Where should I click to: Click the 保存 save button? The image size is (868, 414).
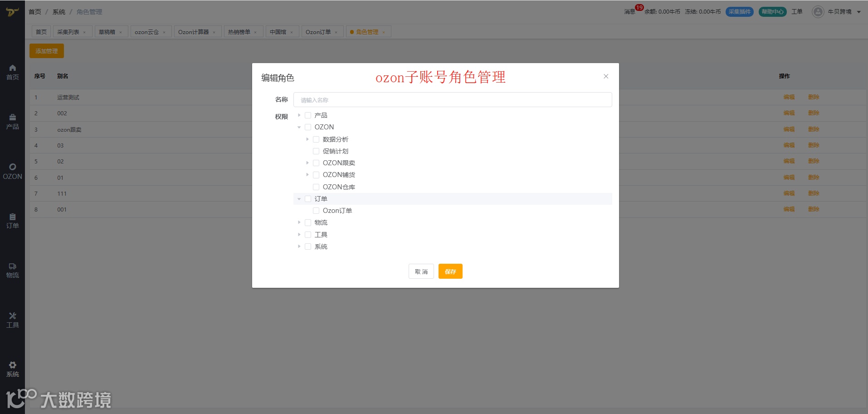(x=450, y=271)
